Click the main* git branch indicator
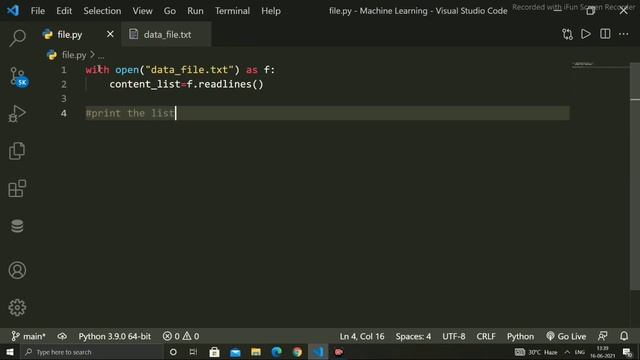640x360 pixels. 28,336
